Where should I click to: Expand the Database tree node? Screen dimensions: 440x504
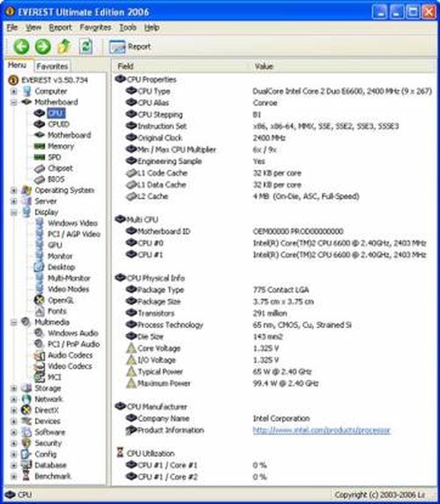point(14,465)
